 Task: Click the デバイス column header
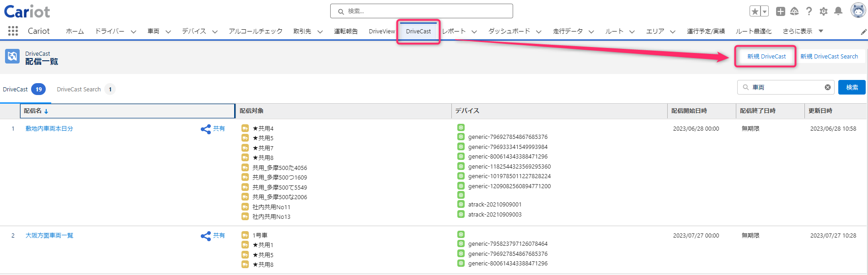(559, 111)
